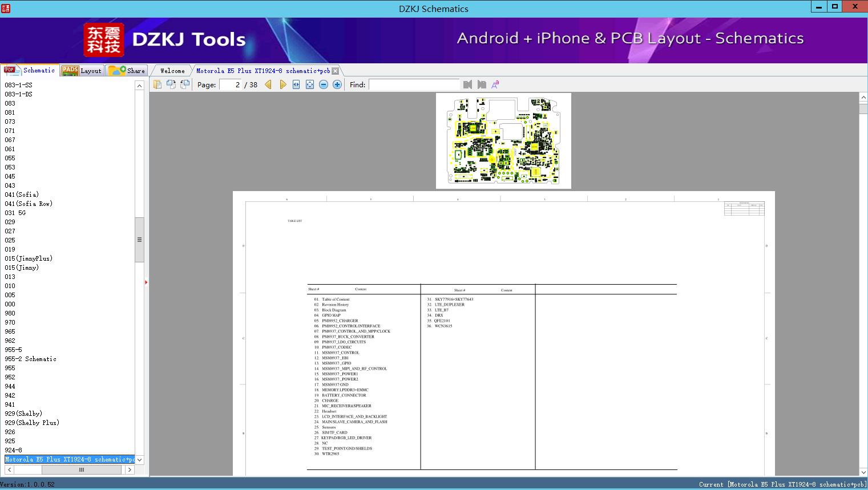Select 041(Sofia) in the list
Viewport: 868px width, 490px height.
22,195
